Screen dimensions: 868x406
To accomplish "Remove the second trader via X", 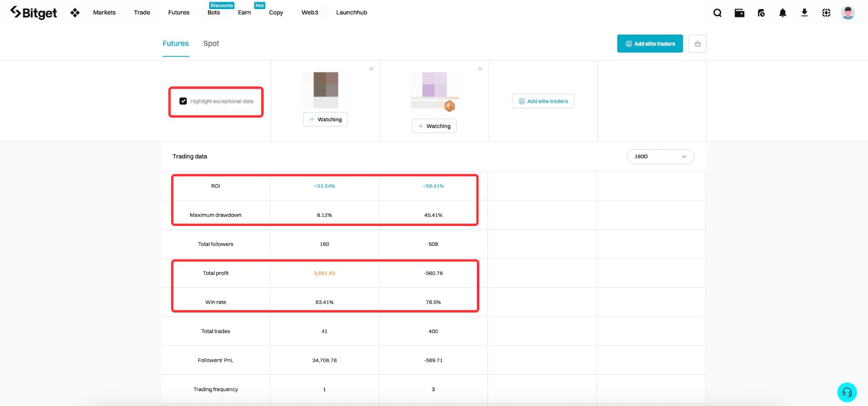I will (x=480, y=69).
